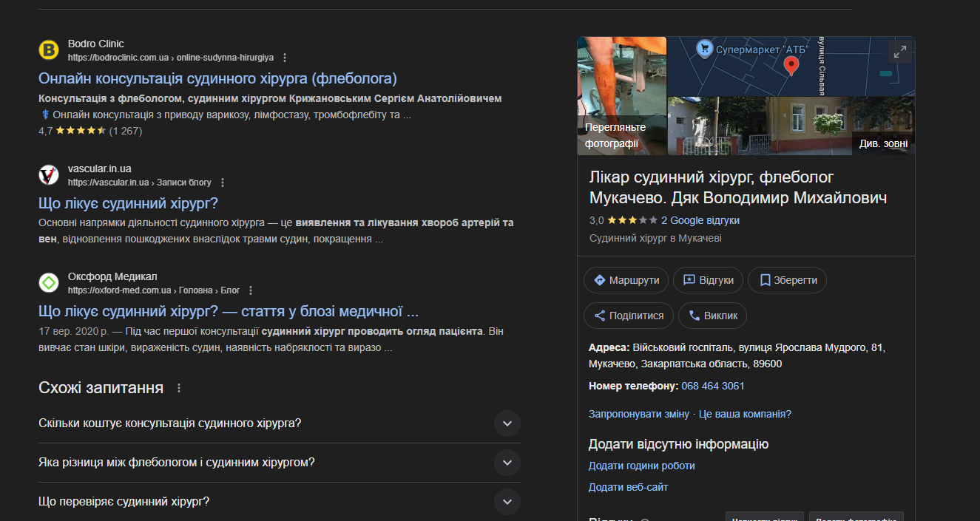The height and width of the screenshot is (521, 980).
Task: Click Запропонувати зміну link
Action: [639, 414]
